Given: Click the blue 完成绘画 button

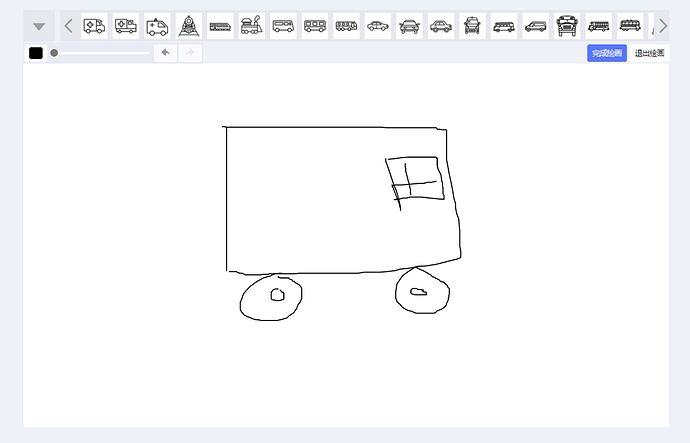Looking at the screenshot, I should [x=607, y=53].
